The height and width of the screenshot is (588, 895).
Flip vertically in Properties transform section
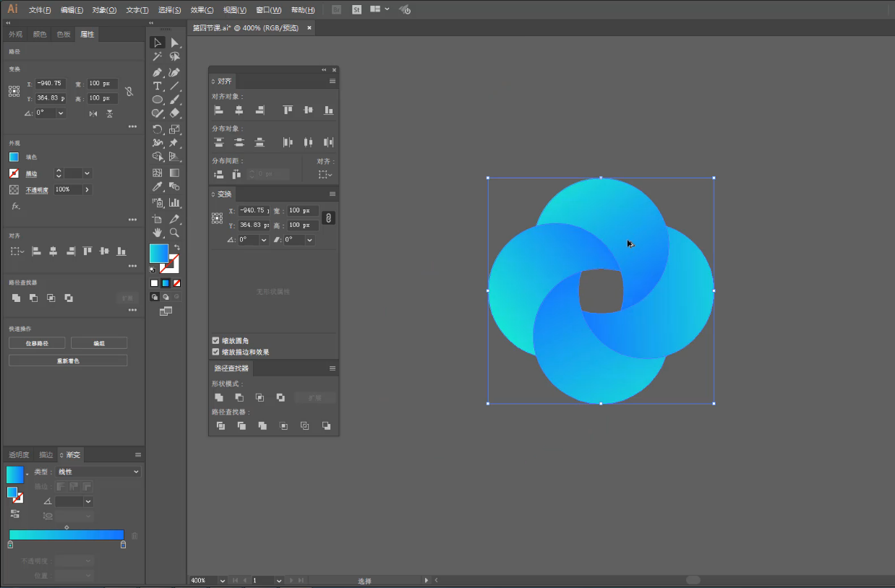pos(110,113)
